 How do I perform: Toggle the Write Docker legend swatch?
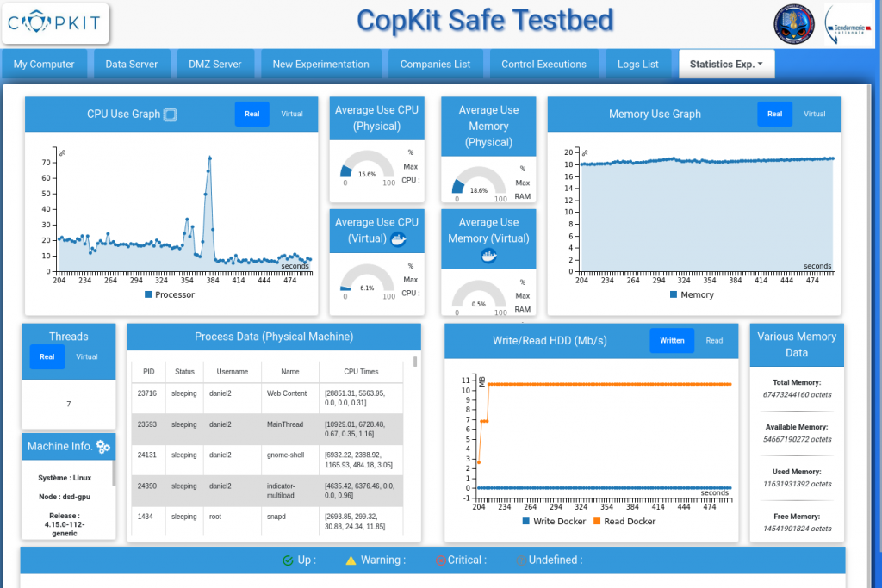click(x=526, y=521)
